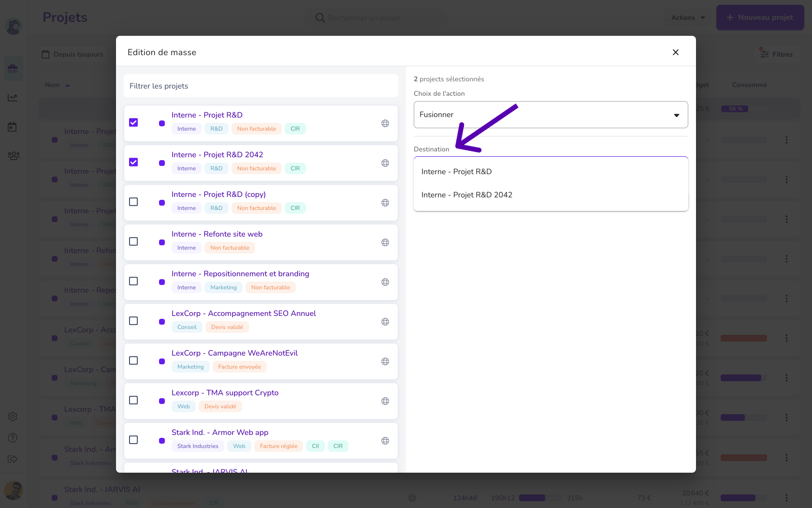This screenshot has width=812, height=508.
Task: Click globe icon for Interne - Projet R&D
Action: coord(385,123)
